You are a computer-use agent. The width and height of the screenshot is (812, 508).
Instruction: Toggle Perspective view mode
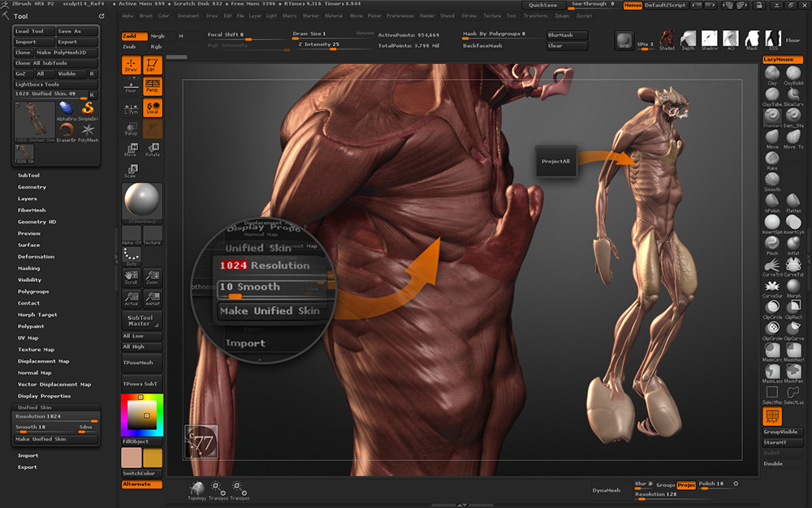tap(152, 86)
